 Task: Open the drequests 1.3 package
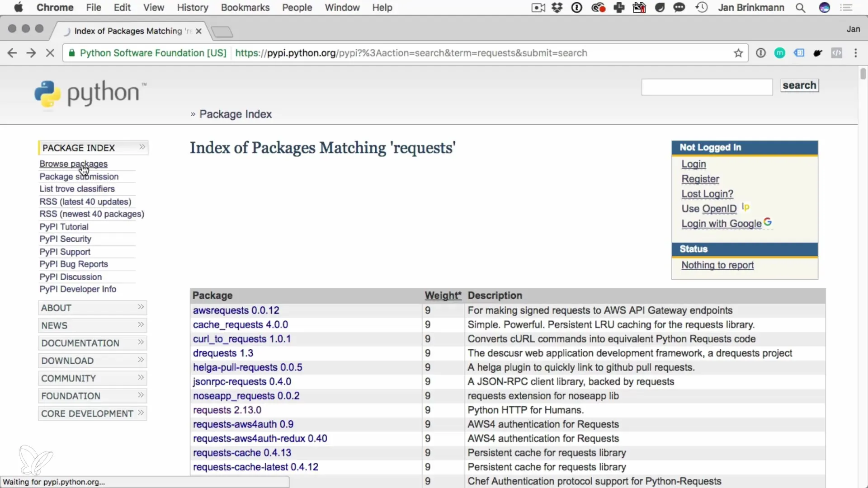223,353
